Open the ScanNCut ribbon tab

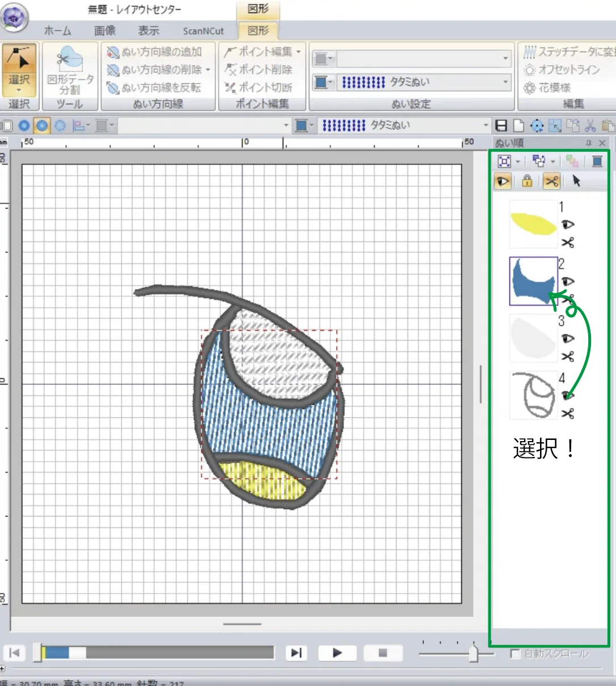(203, 31)
